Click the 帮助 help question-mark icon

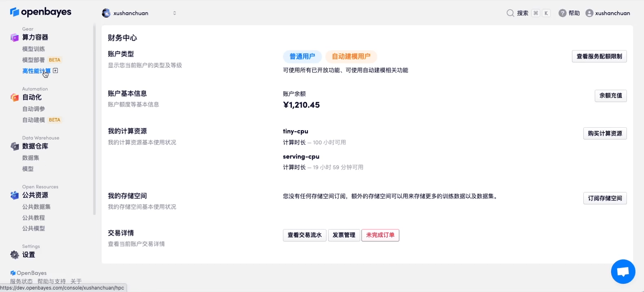tap(562, 13)
